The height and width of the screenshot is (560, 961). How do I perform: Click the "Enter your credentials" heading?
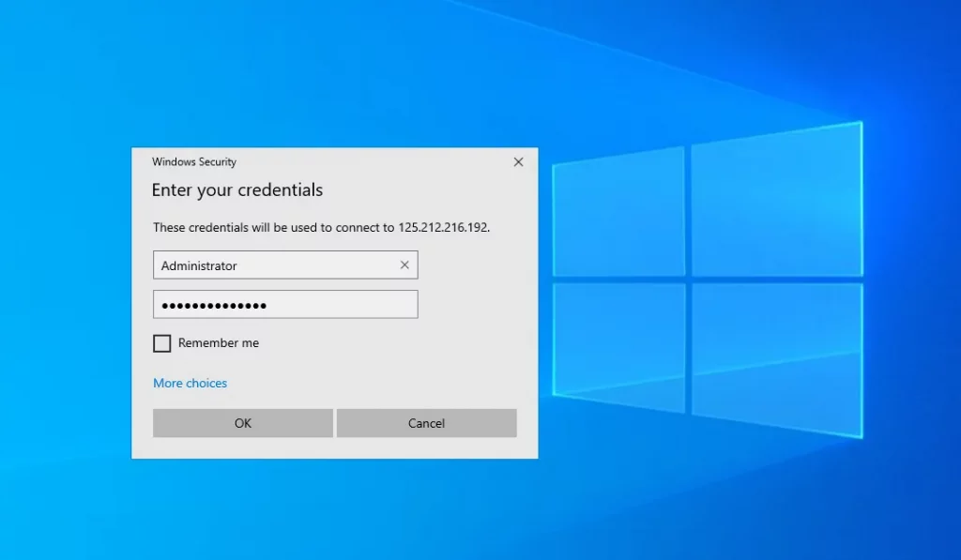pos(236,190)
